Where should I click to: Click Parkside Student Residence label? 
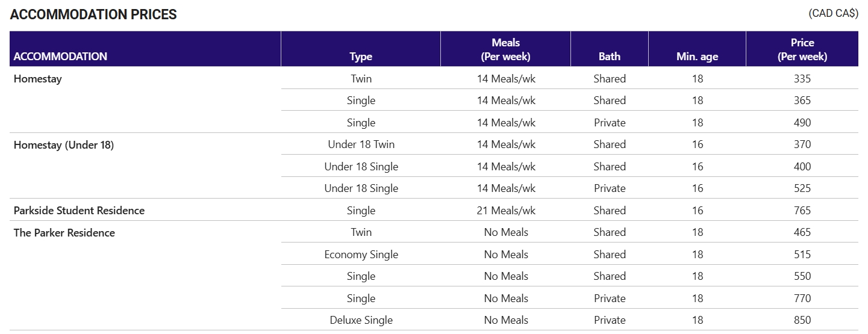tap(79, 211)
